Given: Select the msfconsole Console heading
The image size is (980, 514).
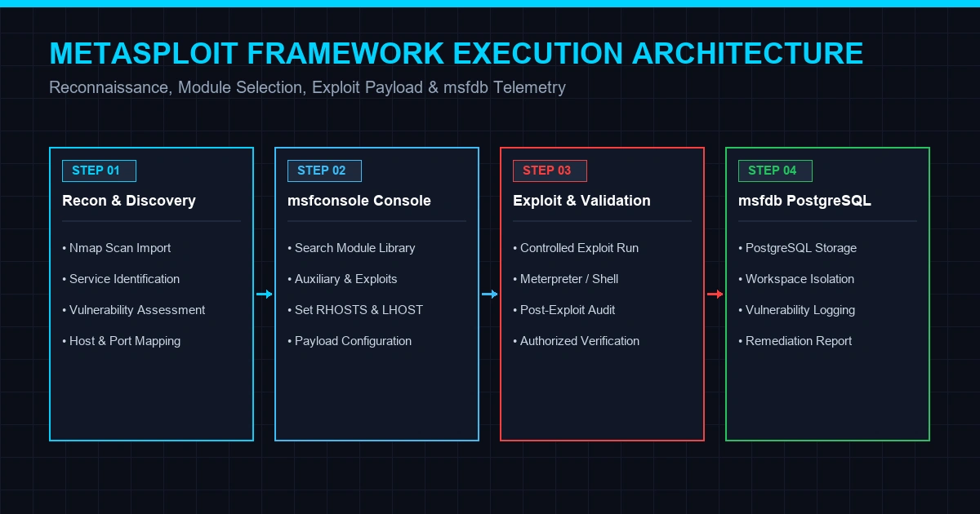Looking at the screenshot, I should coord(359,201).
